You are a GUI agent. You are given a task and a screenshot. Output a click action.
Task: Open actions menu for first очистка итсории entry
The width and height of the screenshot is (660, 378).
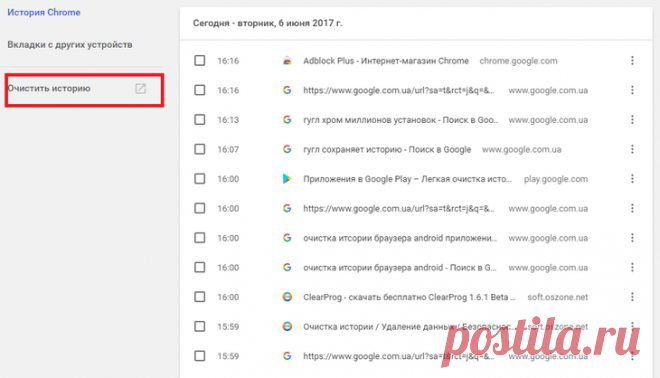(x=632, y=238)
